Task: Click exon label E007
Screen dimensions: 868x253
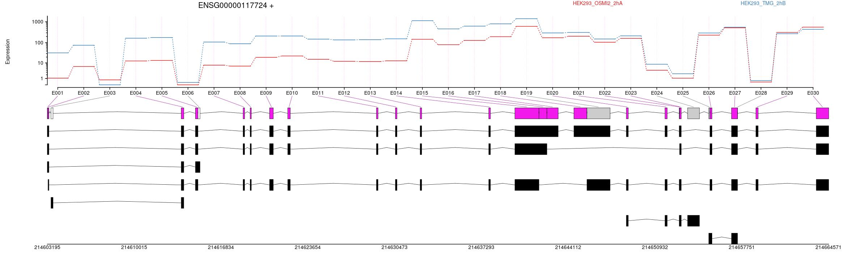Action: point(214,93)
